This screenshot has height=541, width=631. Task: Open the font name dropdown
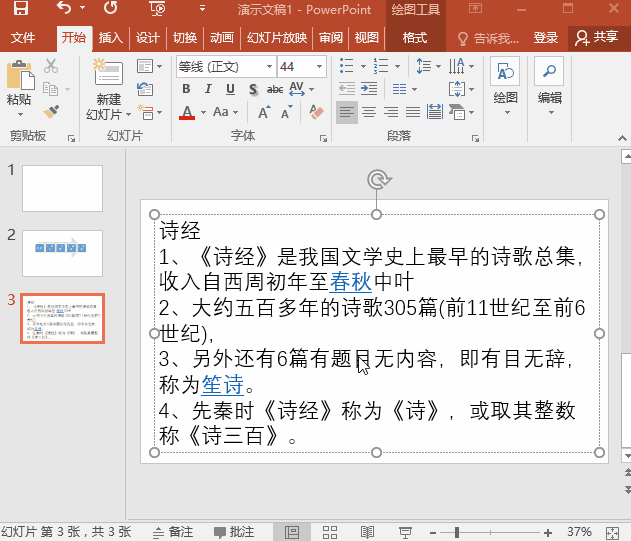click(x=268, y=66)
